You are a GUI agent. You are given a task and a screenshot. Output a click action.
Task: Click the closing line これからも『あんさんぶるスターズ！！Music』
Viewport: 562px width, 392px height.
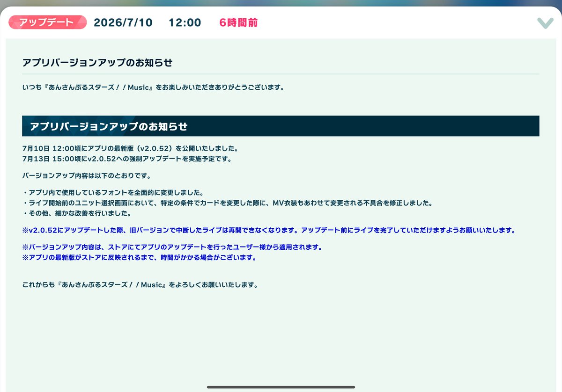coord(140,284)
